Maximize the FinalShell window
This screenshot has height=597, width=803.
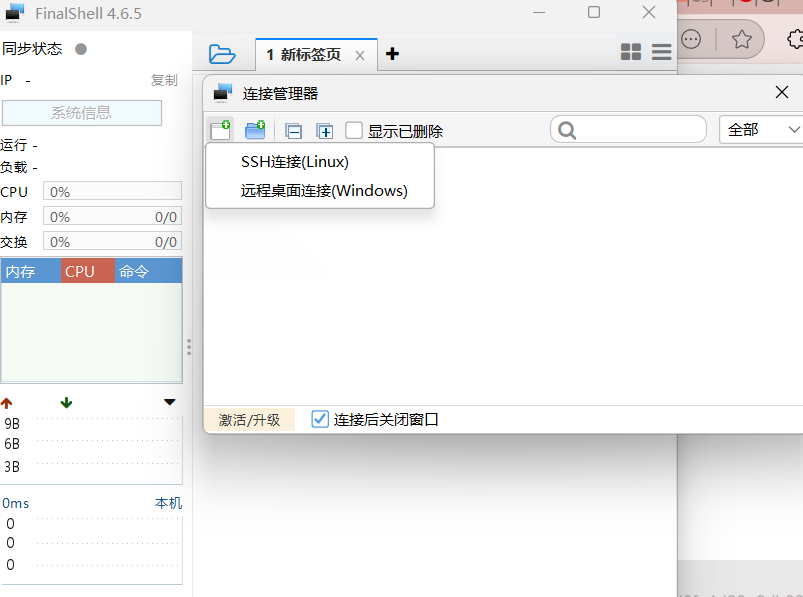pos(594,12)
